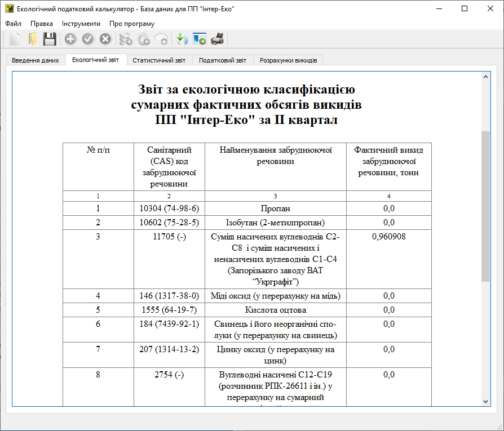Click the cell '10304 (74-98-6)'
Viewport: 504px width, 431px height.
169,208
